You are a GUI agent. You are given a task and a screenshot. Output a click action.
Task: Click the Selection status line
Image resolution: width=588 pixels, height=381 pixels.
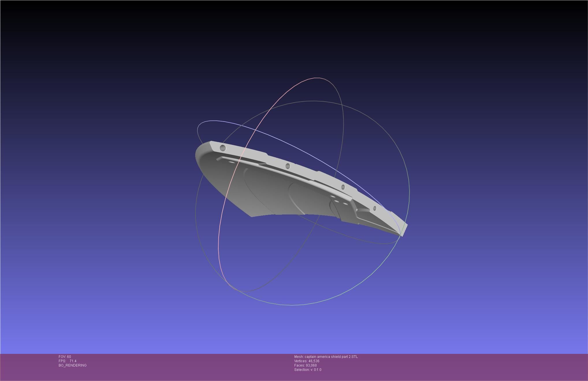pyautogui.click(x=308, y=370)
